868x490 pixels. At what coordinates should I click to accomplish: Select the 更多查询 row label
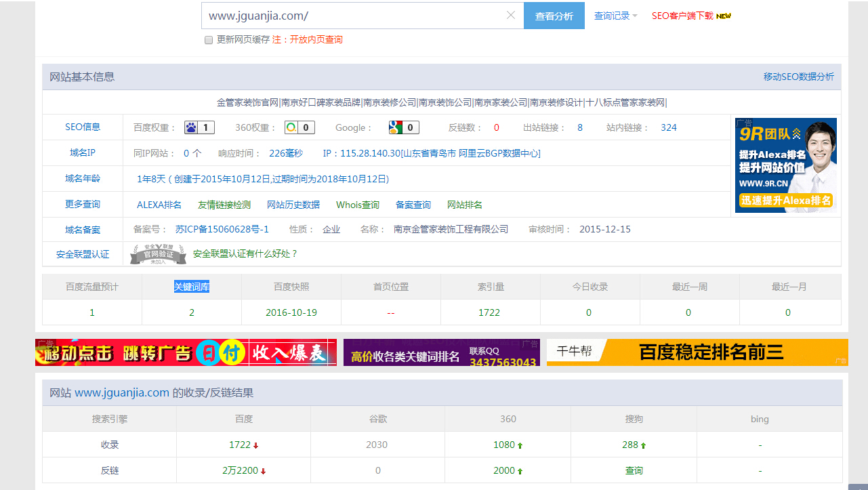coord(83,204)
